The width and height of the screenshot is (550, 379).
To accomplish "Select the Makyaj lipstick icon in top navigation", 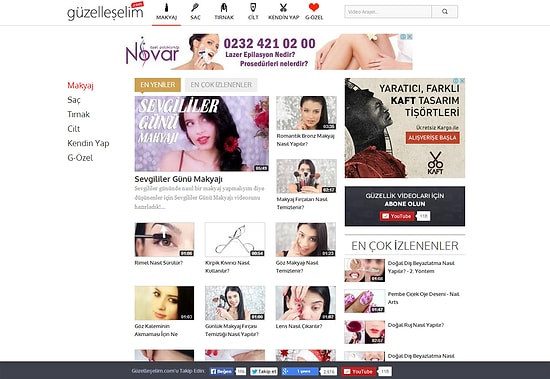I will pos(166,7).
